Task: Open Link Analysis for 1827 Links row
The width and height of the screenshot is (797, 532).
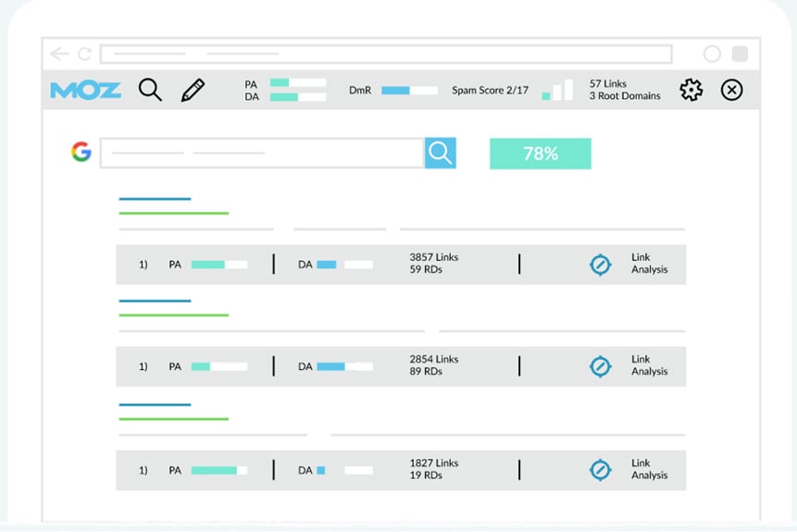Action: click(650, 469)
